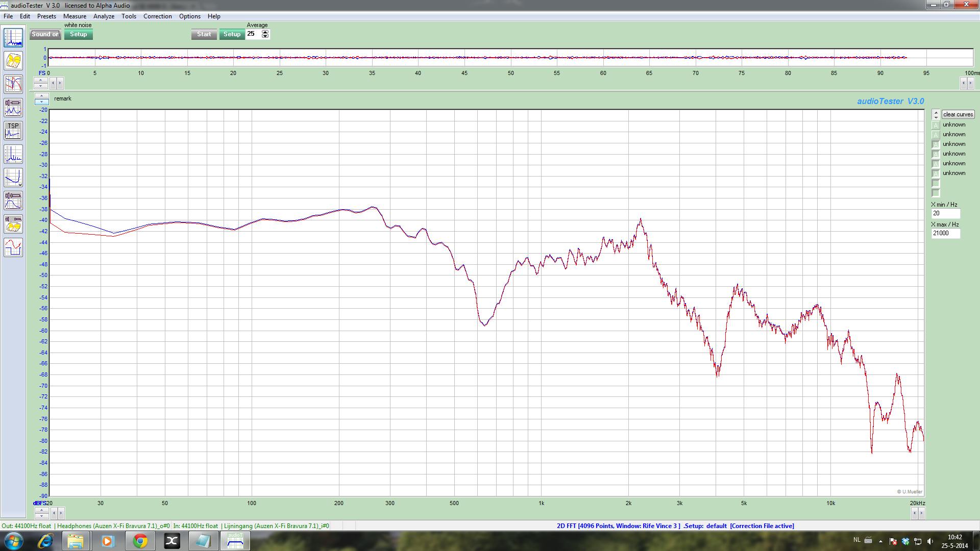Viewport: 980px width, 551px height.
Task: Toggle the third unknown curve slot
Action: [936, 144]
